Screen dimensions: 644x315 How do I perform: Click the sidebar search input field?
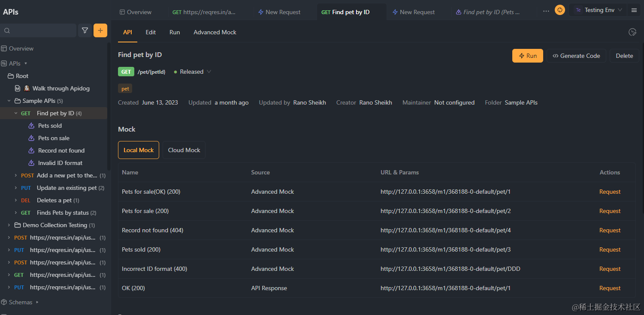pyautogui.click(x=39, y=30)
